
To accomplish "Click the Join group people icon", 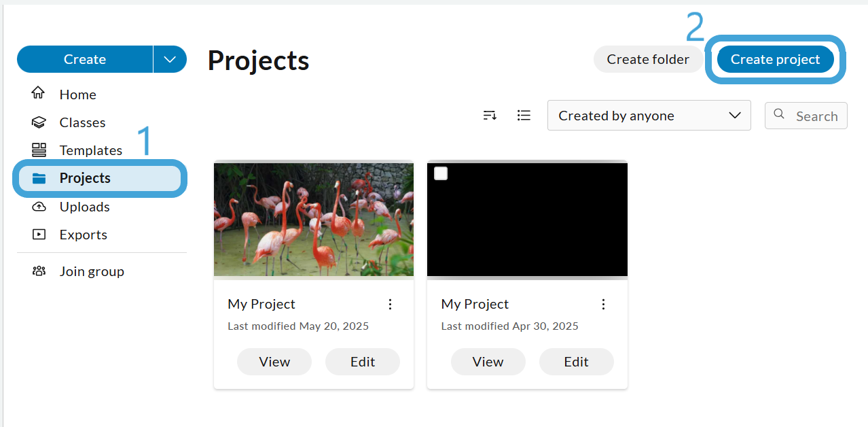I will 39,271.
